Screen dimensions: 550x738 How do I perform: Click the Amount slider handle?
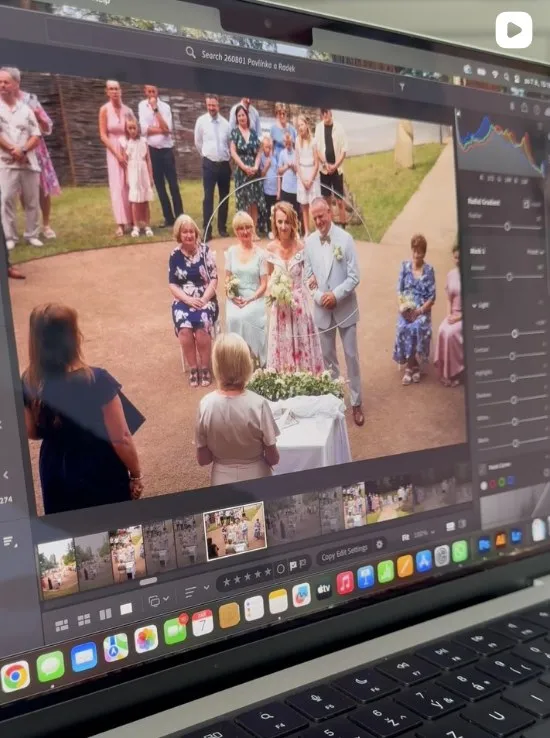(509, 277)
